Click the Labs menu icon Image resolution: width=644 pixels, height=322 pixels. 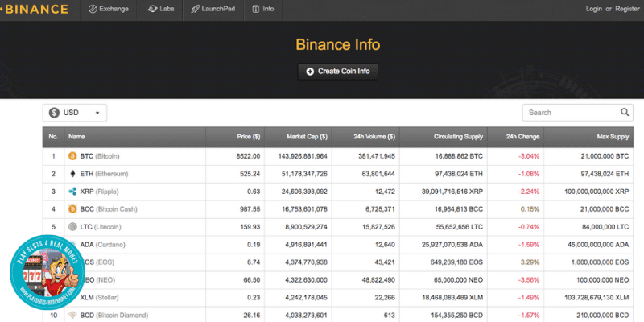(152, 9)
